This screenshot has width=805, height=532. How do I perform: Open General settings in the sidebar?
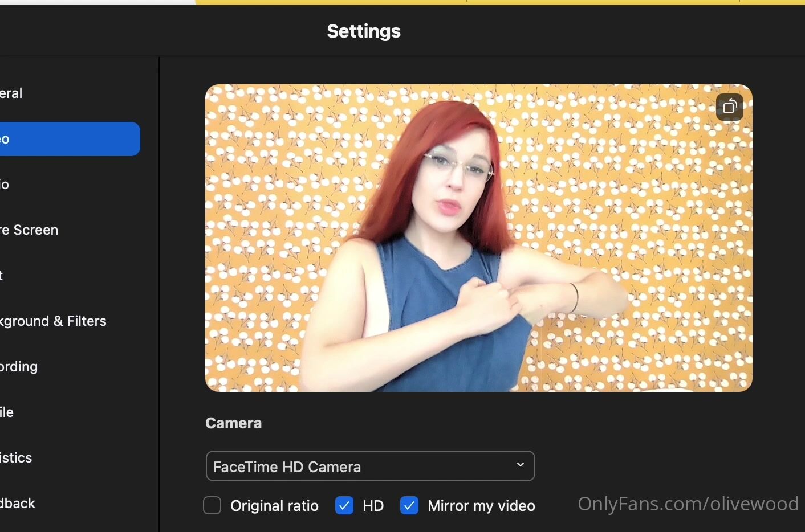[11, 93]
